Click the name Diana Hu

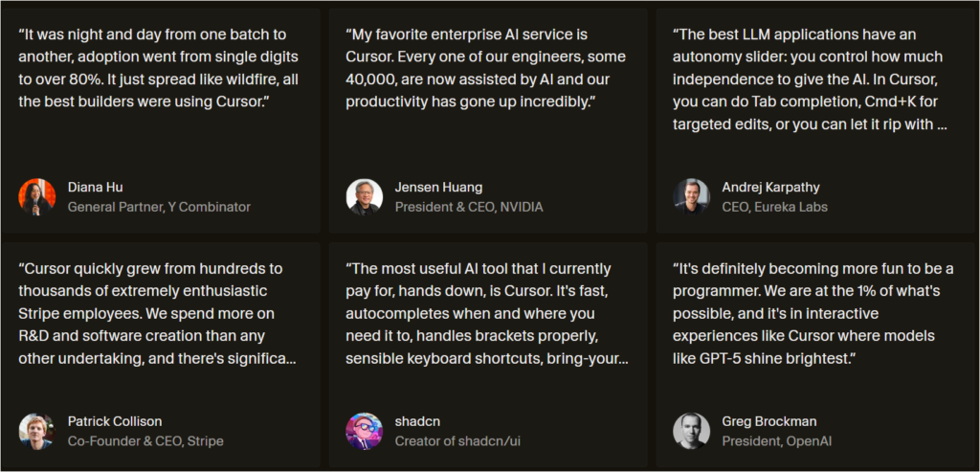96,187
